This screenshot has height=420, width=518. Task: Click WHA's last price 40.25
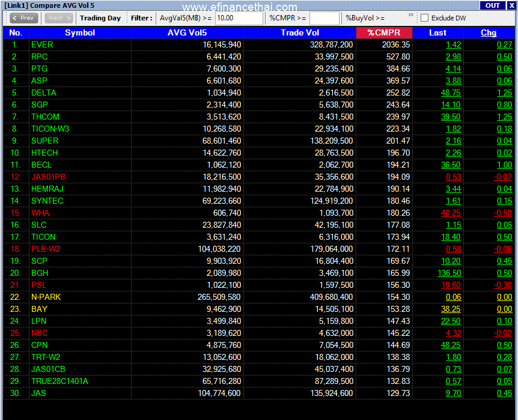451,213
